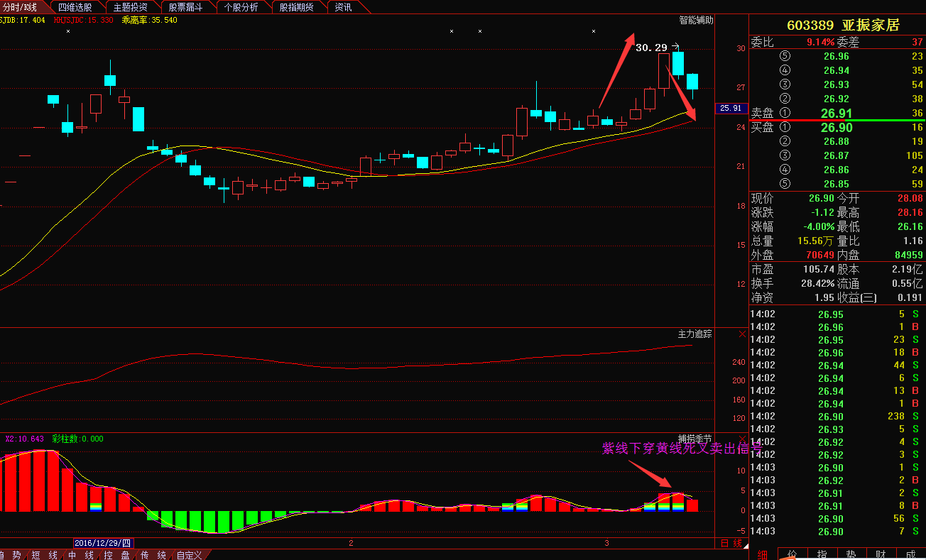This screenshot has width=926, height=560.
Task: Select the 短线 indicator tab
Action: pos(44,555)
